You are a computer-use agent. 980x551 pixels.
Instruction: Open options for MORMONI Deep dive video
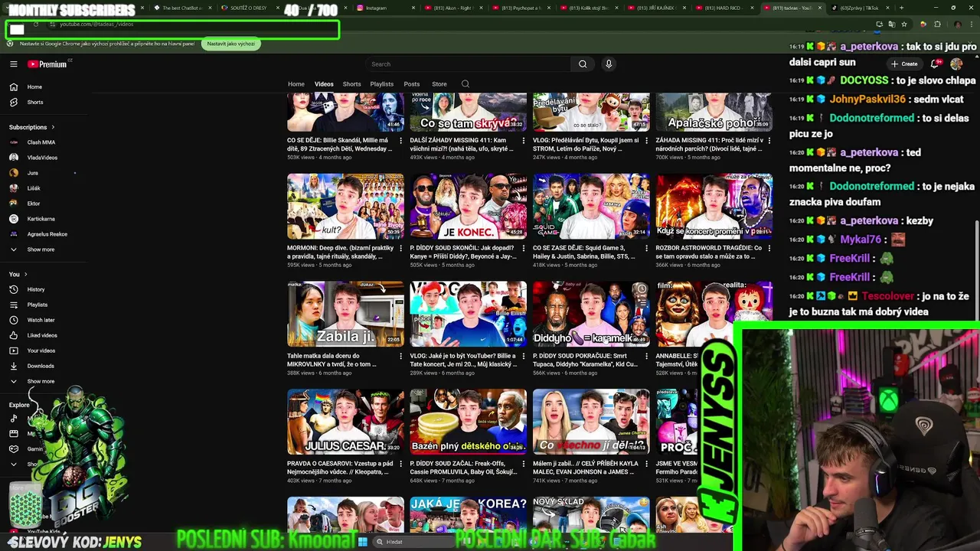tap(400, 248)
